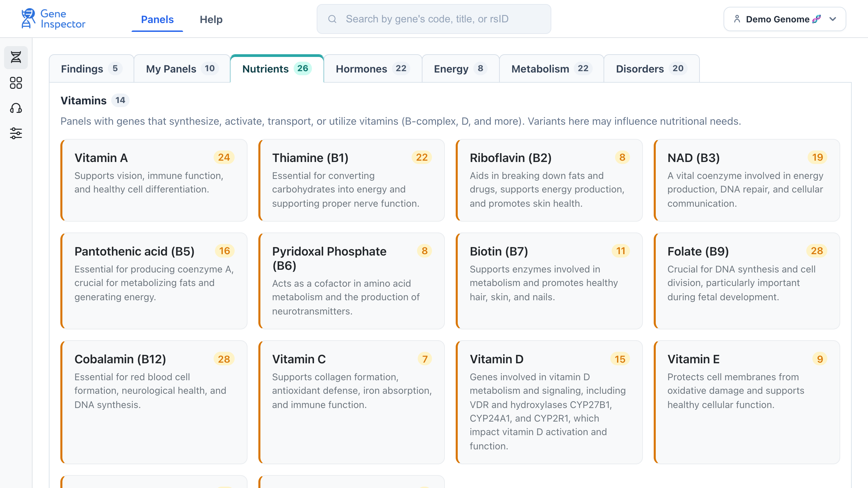Image resolution: width=868 pixels, height=488 pixels.
Task: Click the Vitamin D description paragraph
Action: (548, 411)
